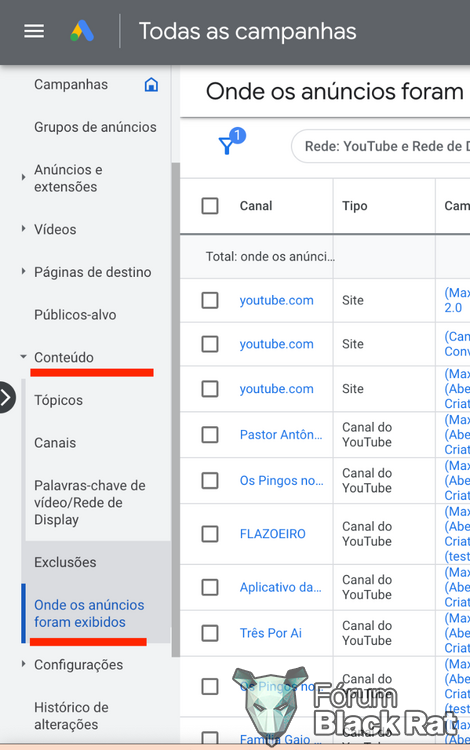Open Canais under Conteúdo
The width and height of the screenshot is (470, 750).
(x=55, y=443)
